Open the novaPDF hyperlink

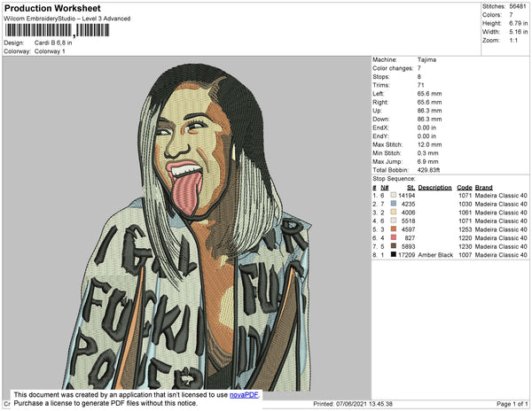click(x=244, y=395)
